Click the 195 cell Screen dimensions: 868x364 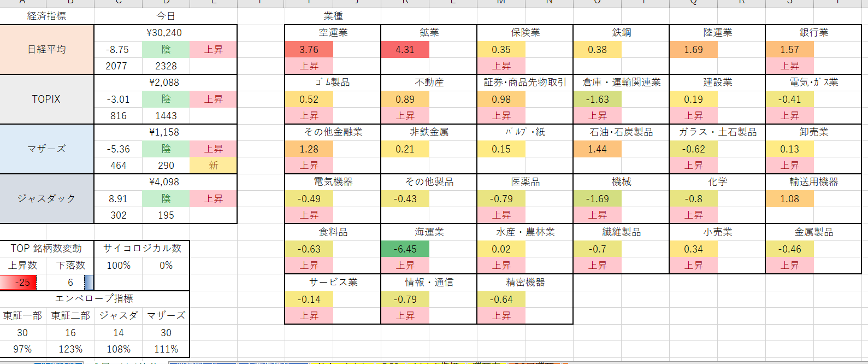point(166,215)
